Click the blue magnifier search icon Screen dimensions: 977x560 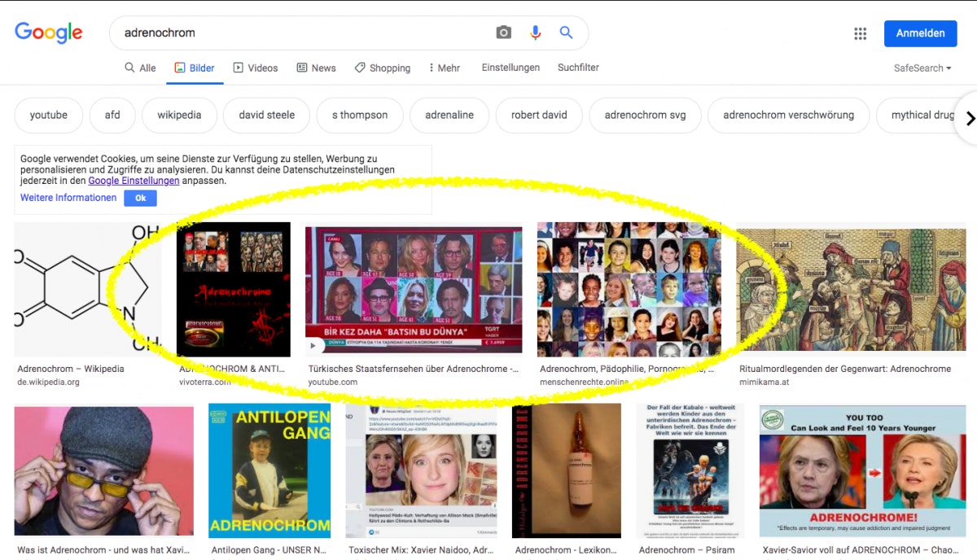566,33
